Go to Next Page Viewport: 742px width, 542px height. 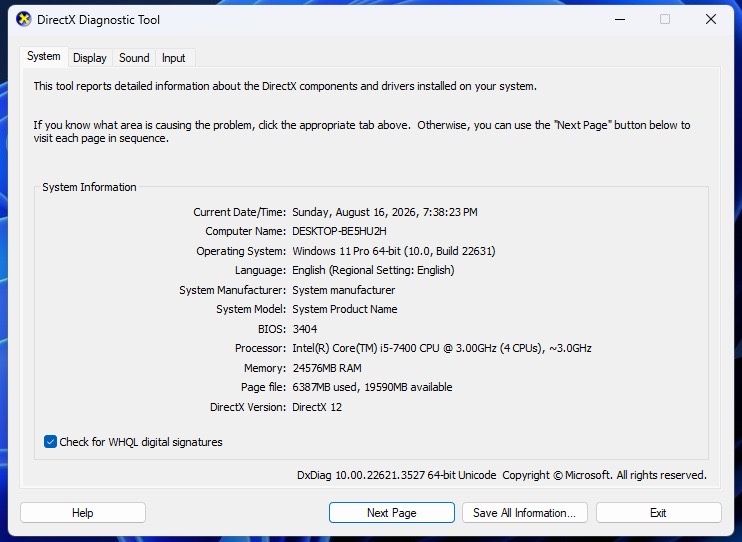(392, 513)
